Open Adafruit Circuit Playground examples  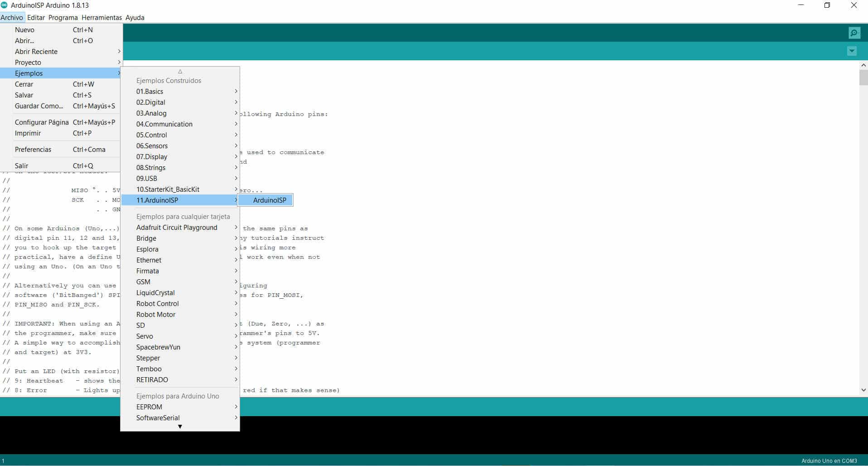(x=180, y=228)
